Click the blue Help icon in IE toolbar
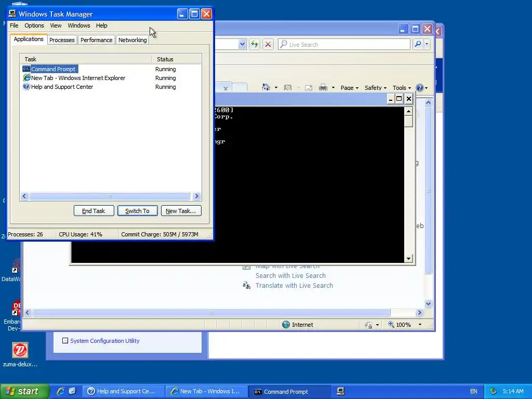 point(420,87)
